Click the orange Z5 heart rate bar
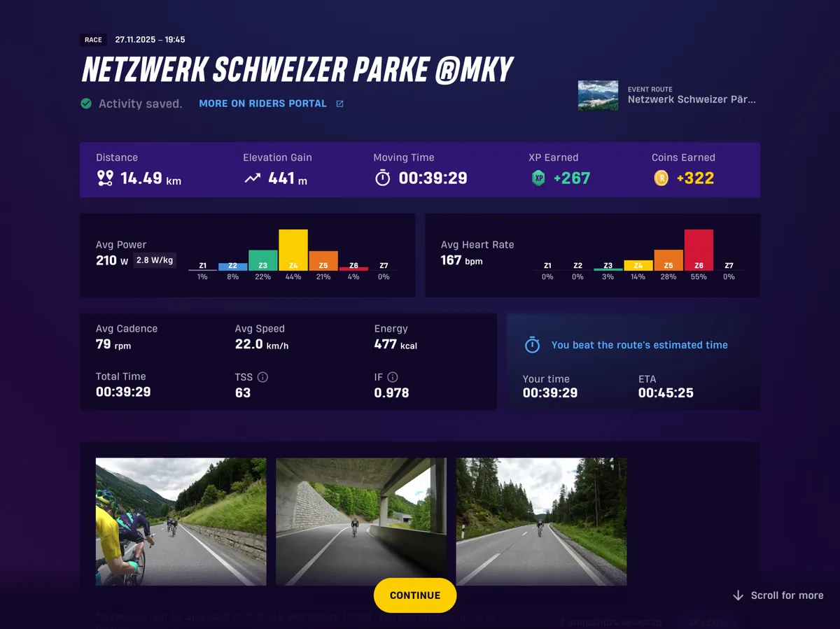The image size is (840, 629). (668, 260)
